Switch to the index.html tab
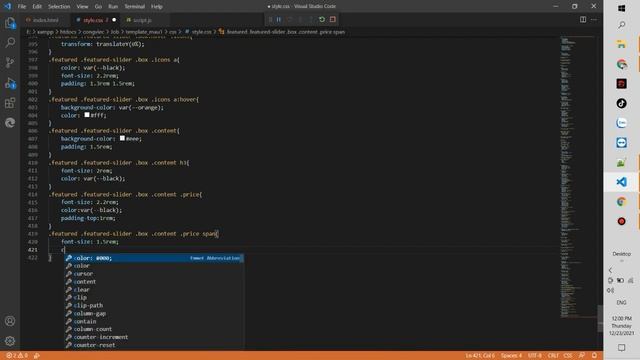Viewport: 640px width, 360px height. click(x=45, y=20)
